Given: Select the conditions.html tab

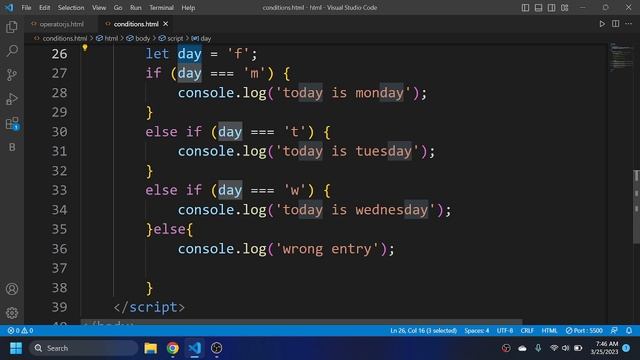Looking at the screenshot, I should [136, 24].
